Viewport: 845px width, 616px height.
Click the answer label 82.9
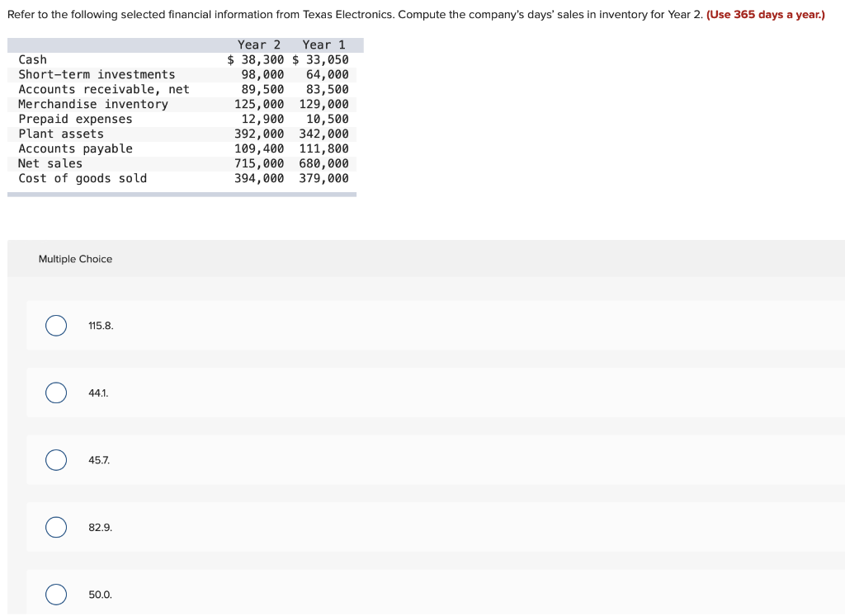click(100, 527)
